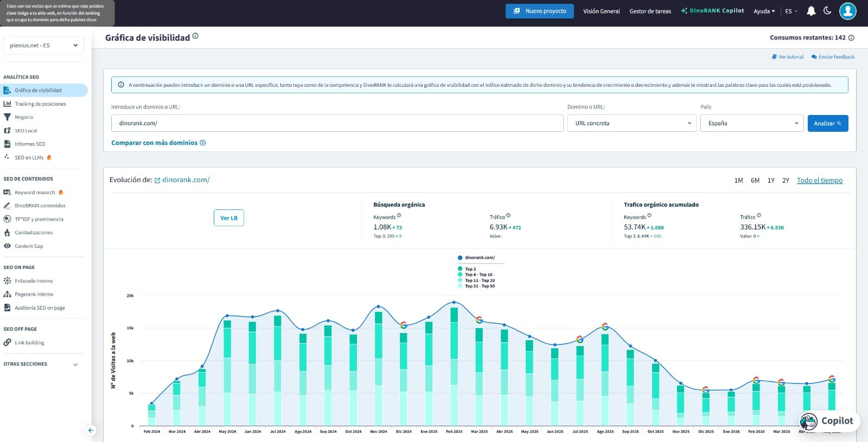Click the TF*IDF y prominencia icon
This screenshot has width=868, height=442.
pos(7,219)
